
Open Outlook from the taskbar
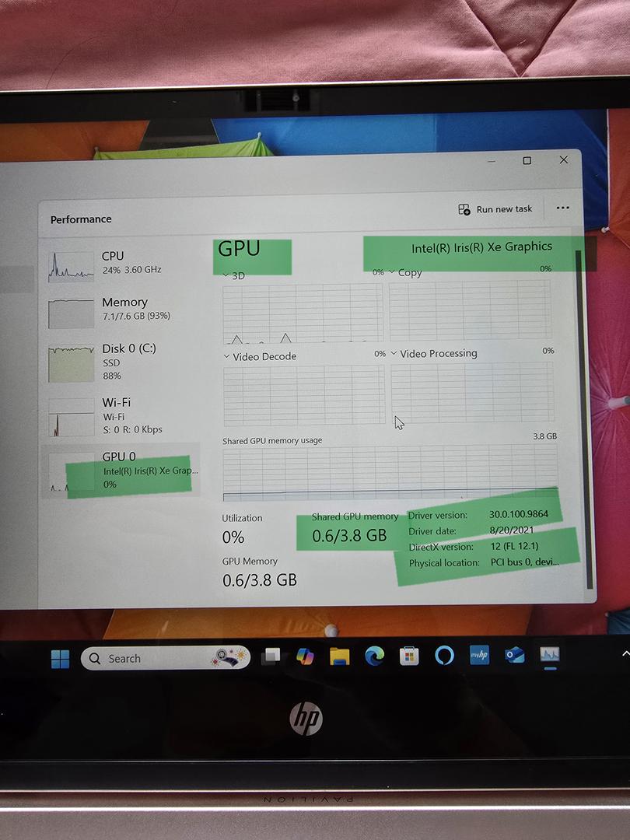coord(514,655)
